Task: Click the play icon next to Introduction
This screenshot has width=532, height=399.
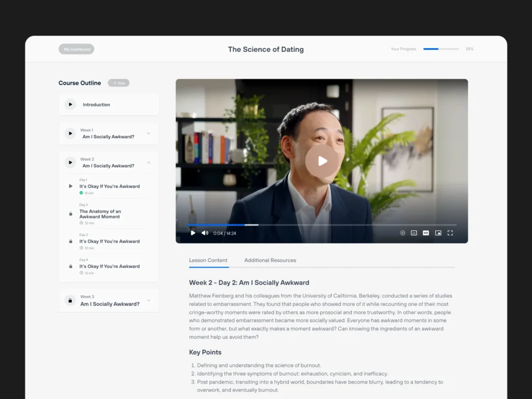Action: click(70, 104)
